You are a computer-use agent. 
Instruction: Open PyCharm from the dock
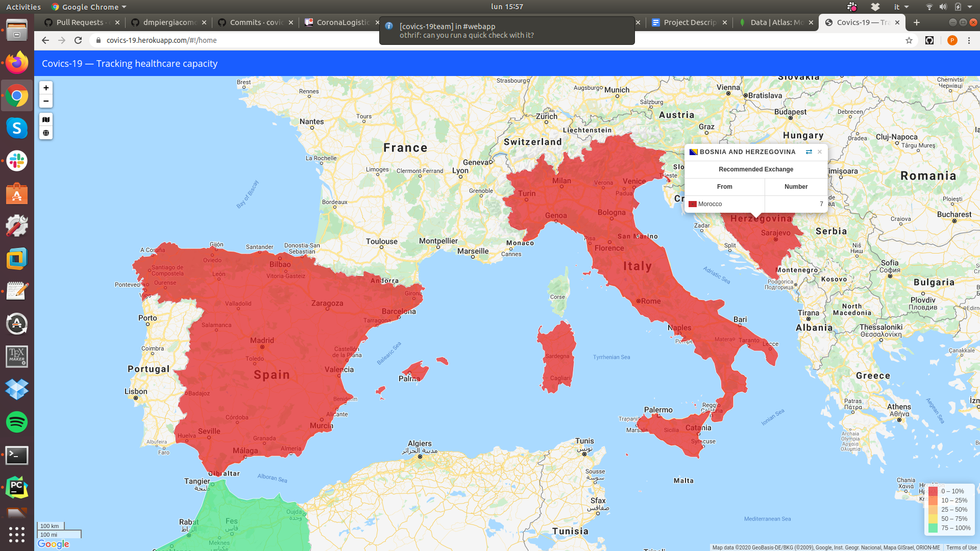(17, 488)
